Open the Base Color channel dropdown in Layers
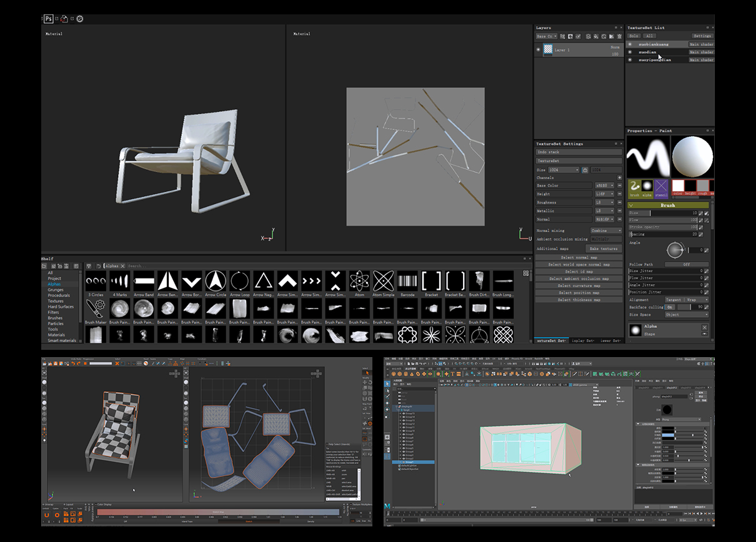The image size is (756, 542). point(547,36)
